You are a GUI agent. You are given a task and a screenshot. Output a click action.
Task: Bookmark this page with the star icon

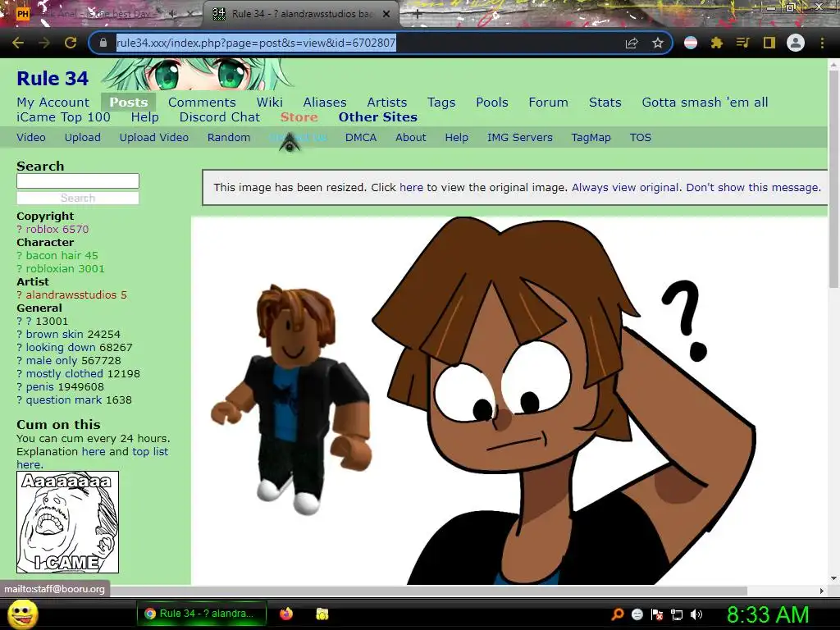click(658, 43)
